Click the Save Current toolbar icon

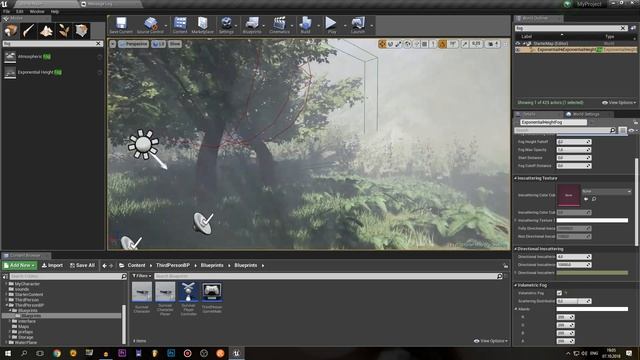[121, 24]
